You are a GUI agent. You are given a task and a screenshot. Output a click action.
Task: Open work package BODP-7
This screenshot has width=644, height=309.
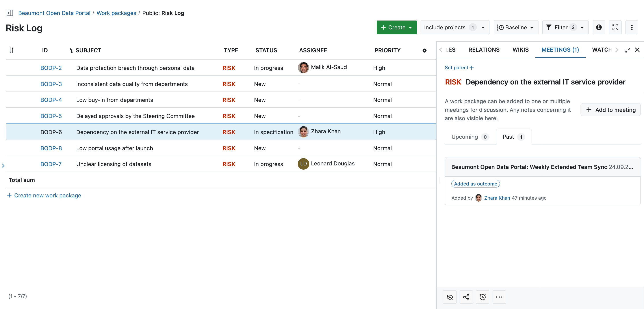(51, 164)
